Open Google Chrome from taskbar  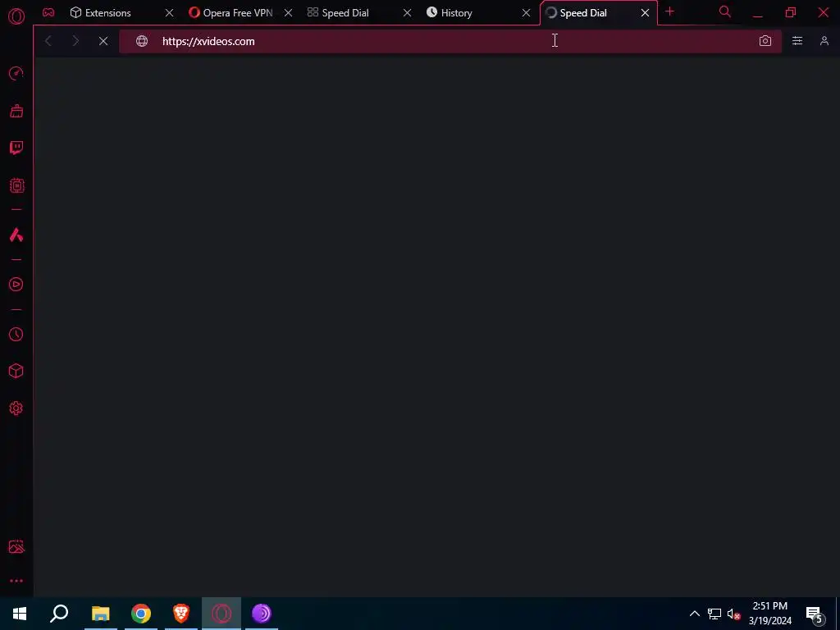141,614
